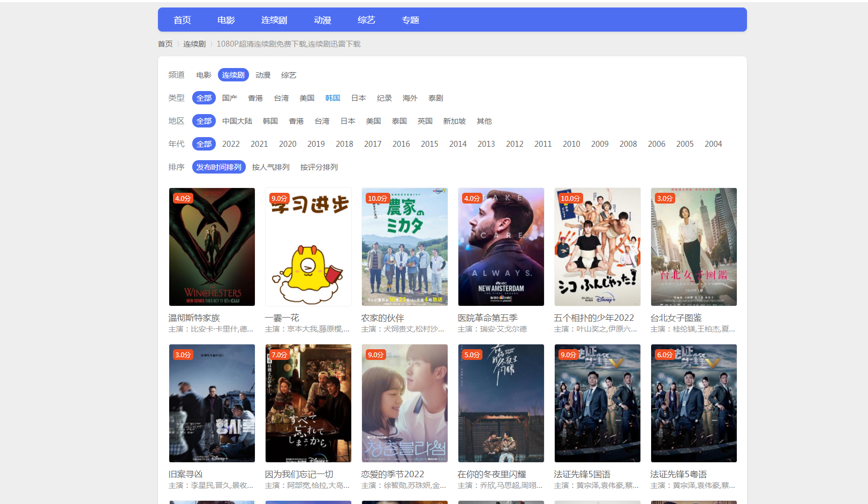Choose 纪录 in the 类型 filter

click(384, 98)
